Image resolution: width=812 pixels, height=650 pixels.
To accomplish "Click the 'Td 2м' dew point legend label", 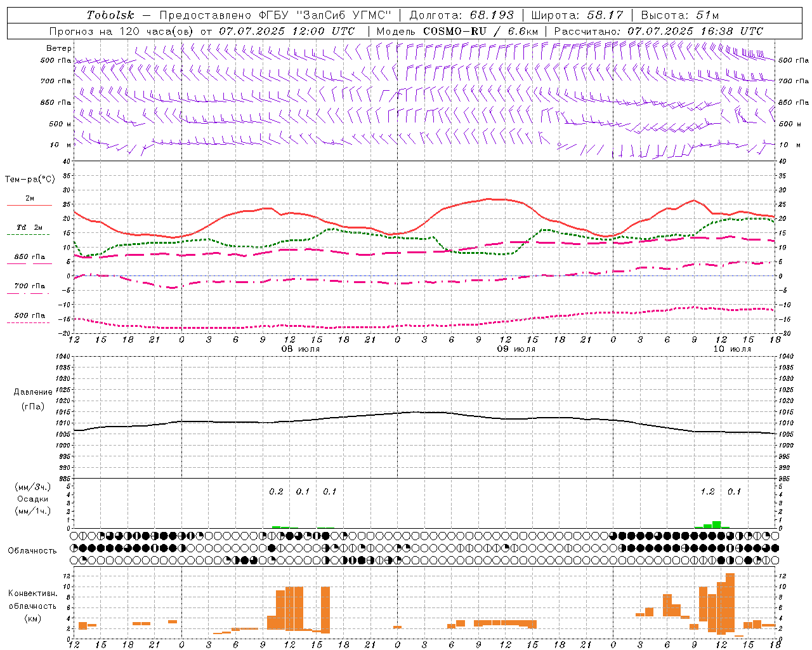I will (x=30, y=227).
